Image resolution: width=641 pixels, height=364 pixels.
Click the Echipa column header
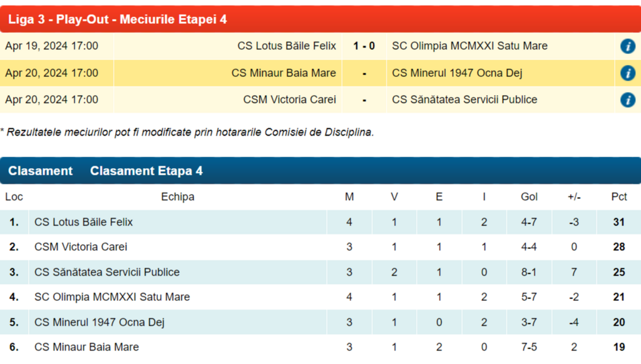178,197
